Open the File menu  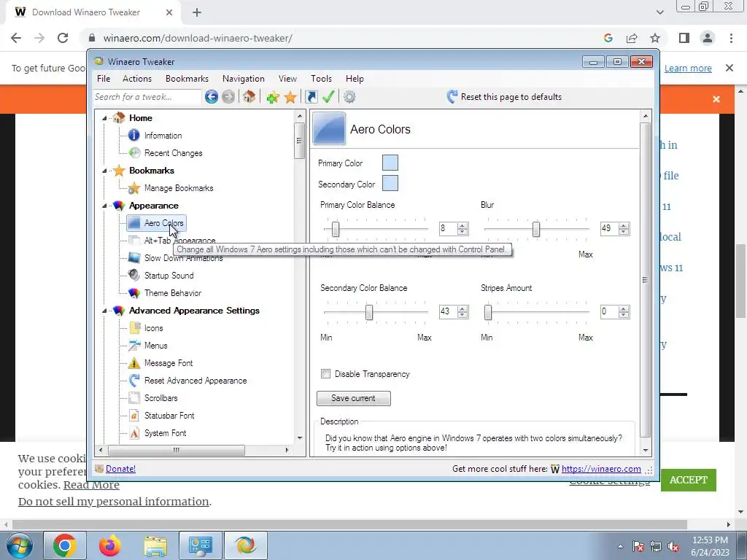[104, 79]
